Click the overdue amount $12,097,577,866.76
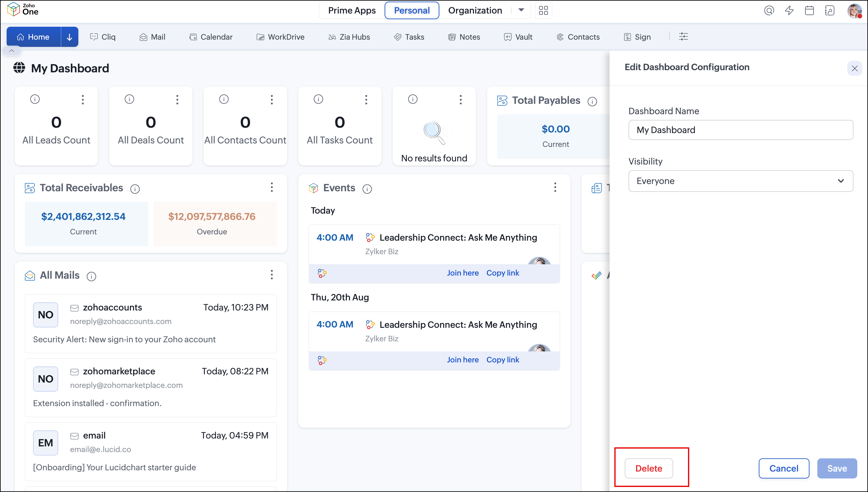This screenshot has height=492, width=868. click(x=212, y=217)
